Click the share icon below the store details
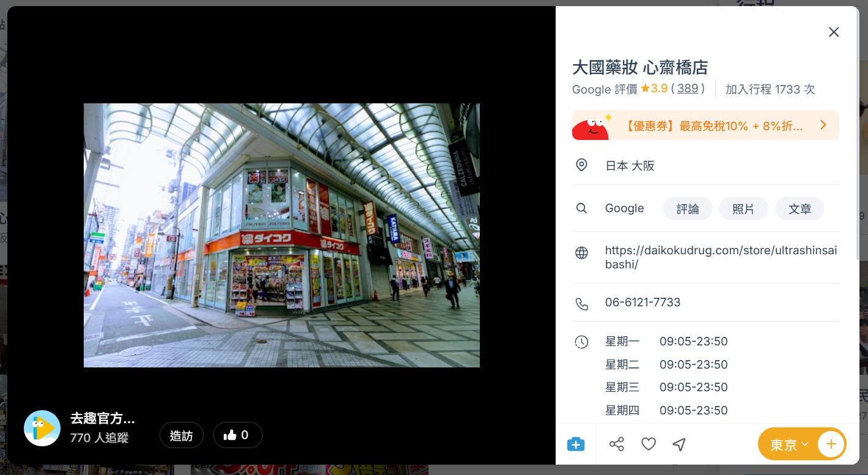The width and height of the screenshot is (868, 475). [617, 444]
